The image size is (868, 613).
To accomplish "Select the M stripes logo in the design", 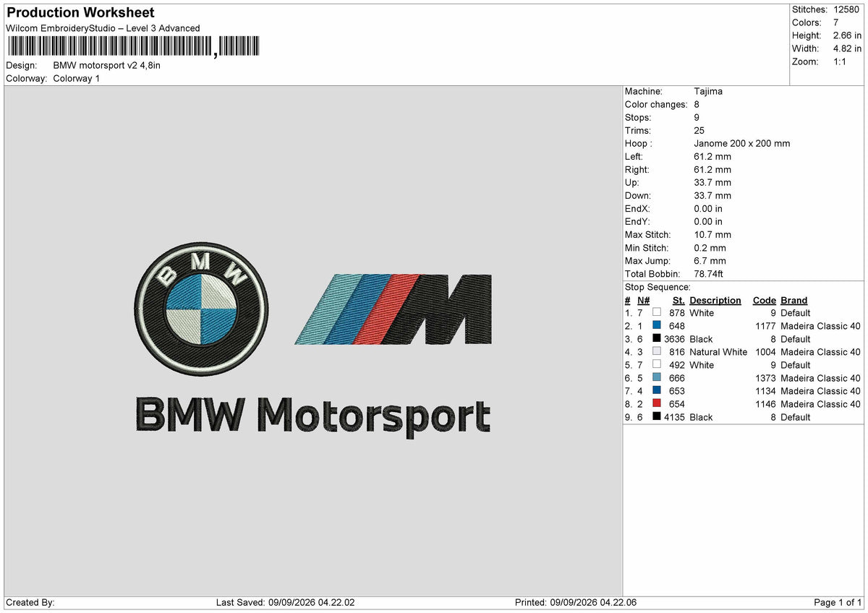I will point(393,309).
